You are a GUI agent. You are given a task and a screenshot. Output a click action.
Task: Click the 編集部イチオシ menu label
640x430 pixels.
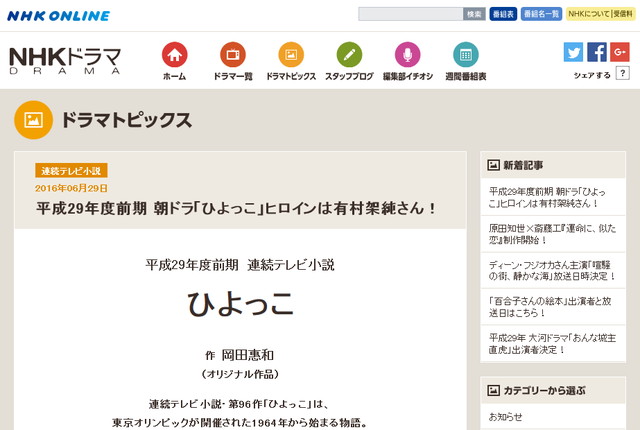click(x=408, y=76)
